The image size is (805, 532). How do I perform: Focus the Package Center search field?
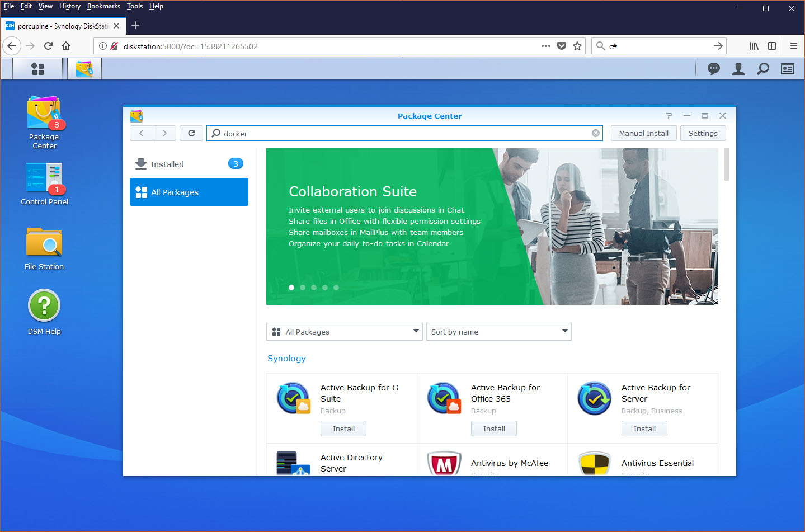(x=404, y=133)
